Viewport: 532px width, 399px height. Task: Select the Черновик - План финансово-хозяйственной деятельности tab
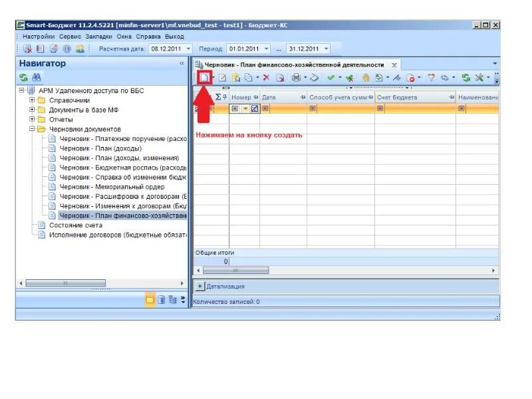(294, 65)
